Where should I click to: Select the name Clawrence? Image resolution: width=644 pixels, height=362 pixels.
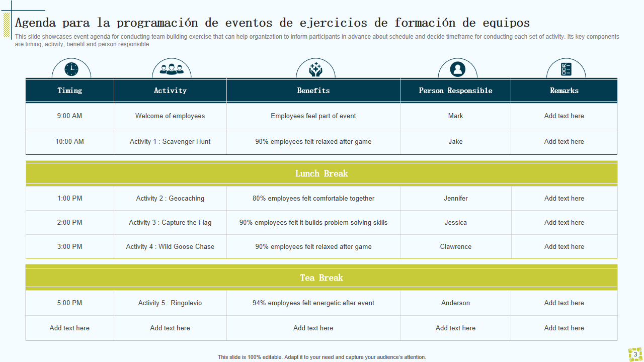pyautogui.click(x=456, y=247)
